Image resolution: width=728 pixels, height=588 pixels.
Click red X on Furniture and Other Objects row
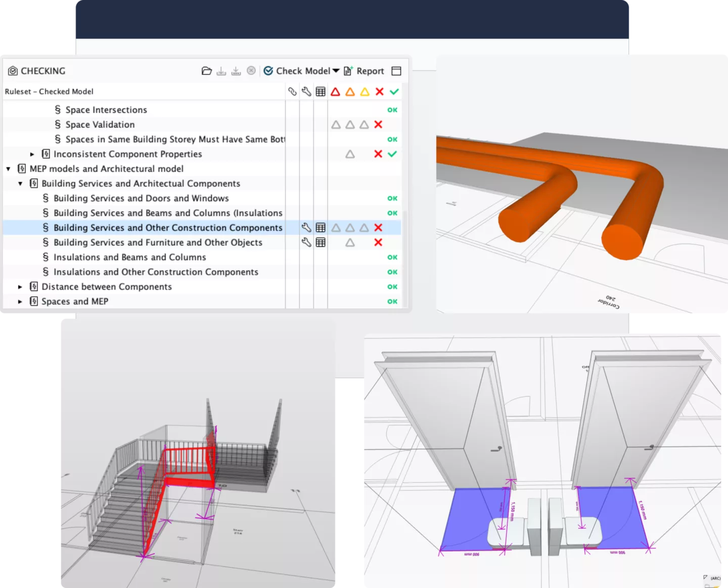pyautogui.click(x=378, y=242)
